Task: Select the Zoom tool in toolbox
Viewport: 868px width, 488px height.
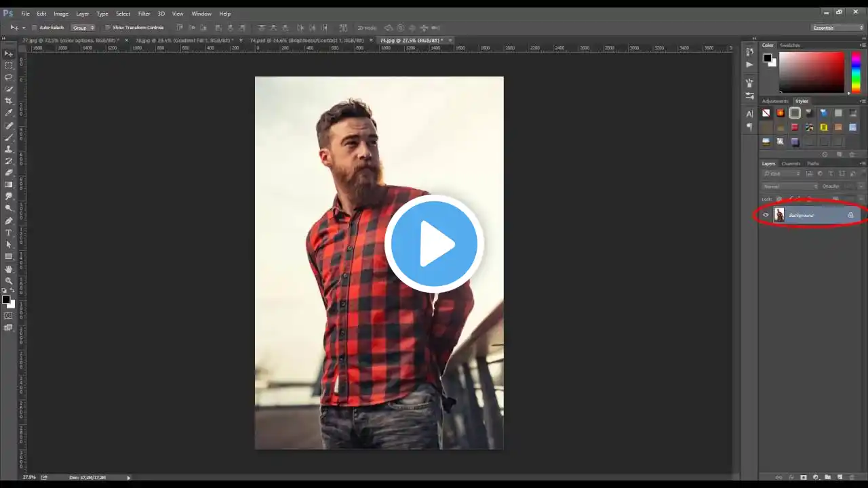Action: [9, 281]
